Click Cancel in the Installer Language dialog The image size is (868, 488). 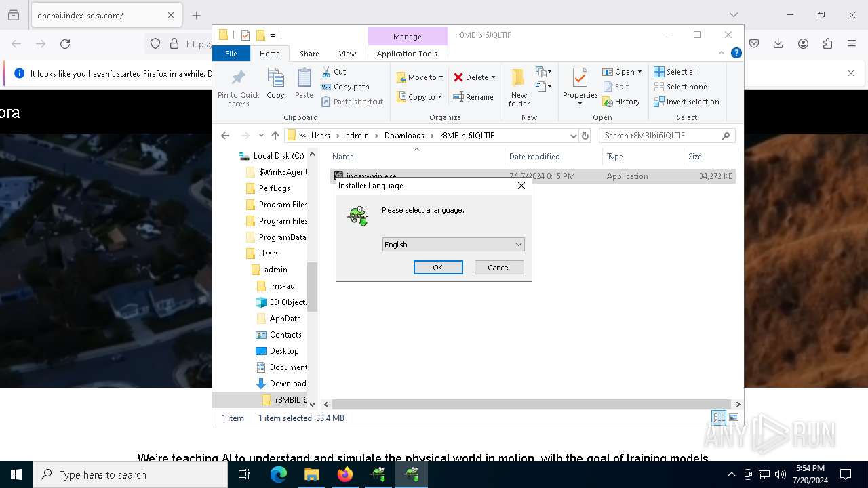point(499,268)
